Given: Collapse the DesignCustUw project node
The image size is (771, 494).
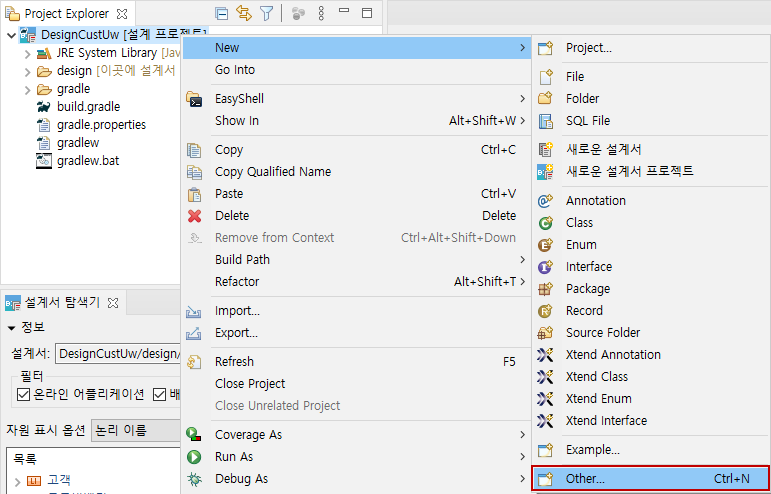Looking at the screenshot, I should point(11,35).
